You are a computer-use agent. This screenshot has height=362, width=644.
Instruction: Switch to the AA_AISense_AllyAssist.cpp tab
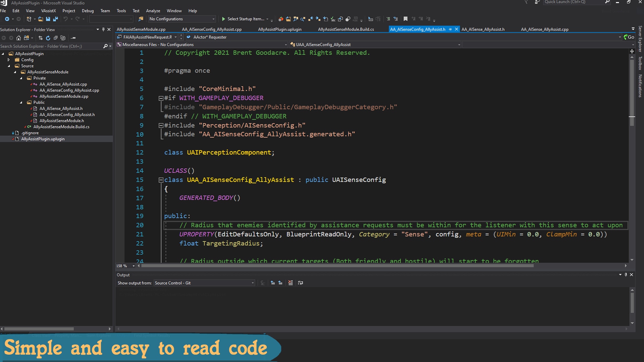545,29
